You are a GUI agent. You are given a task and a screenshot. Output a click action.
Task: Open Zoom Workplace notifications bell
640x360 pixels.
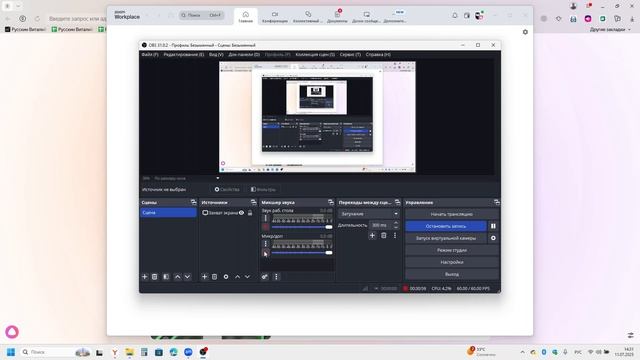pyautogui.click(x=455, y=16)
